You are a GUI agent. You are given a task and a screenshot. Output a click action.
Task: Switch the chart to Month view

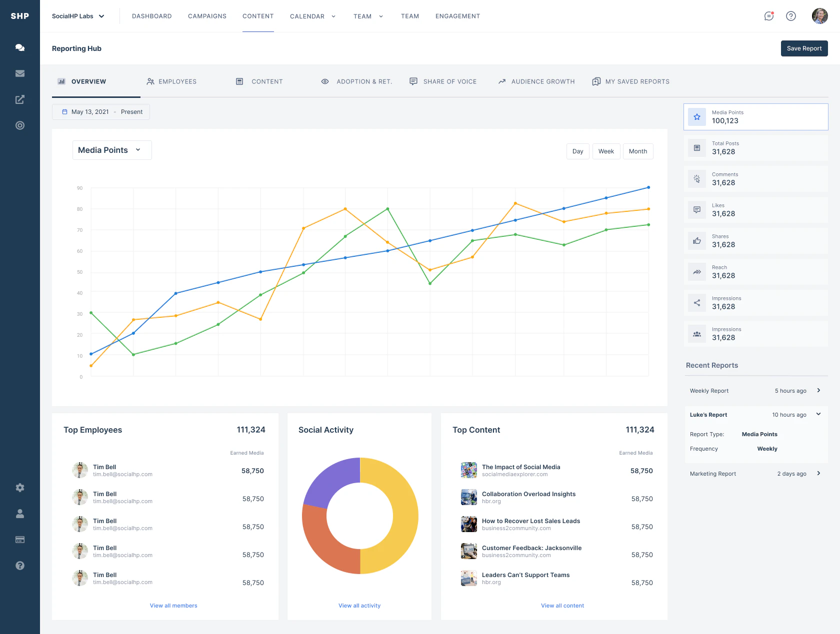coord(637,151)
